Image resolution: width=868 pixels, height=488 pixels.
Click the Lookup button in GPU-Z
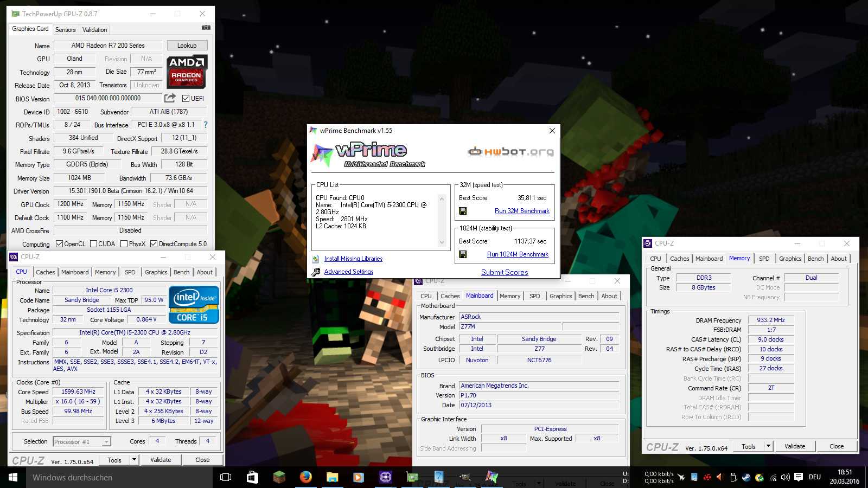pyautogui.click(x=187, y=46)
